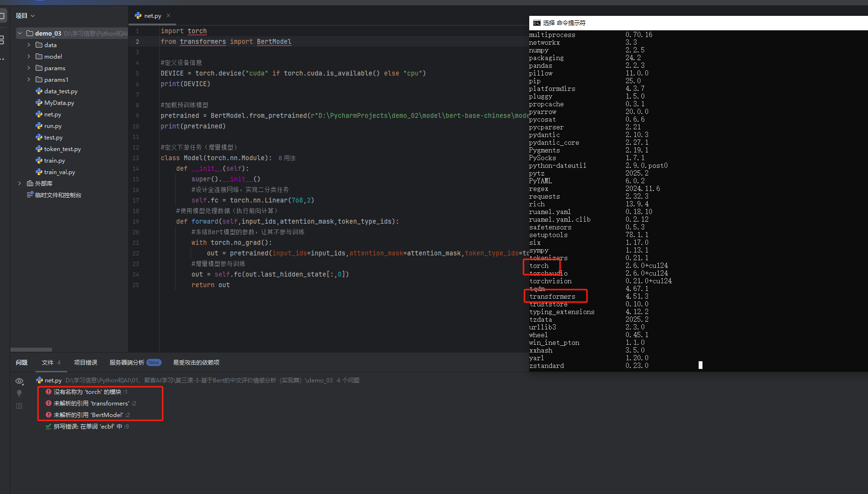Click 'numpy' row in the command prompt list

[x=539, y=50]
